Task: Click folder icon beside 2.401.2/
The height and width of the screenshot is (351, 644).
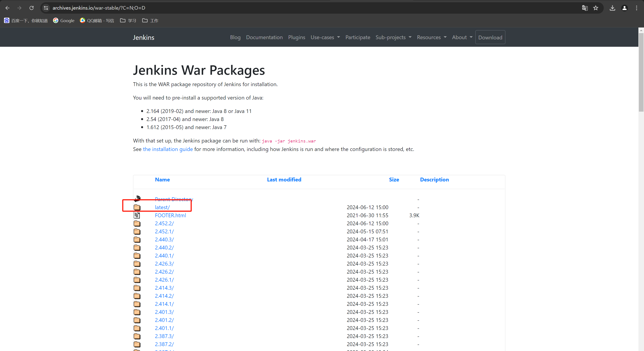Action: 137,320
